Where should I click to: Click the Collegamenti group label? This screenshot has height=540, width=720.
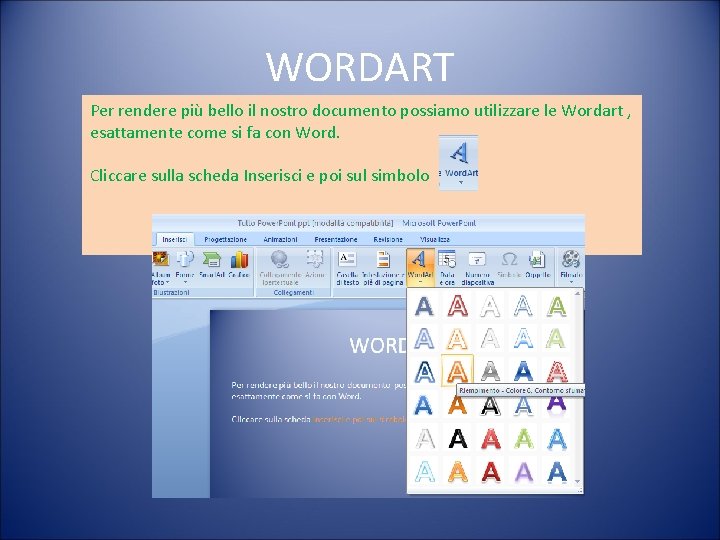pos(293,292)
